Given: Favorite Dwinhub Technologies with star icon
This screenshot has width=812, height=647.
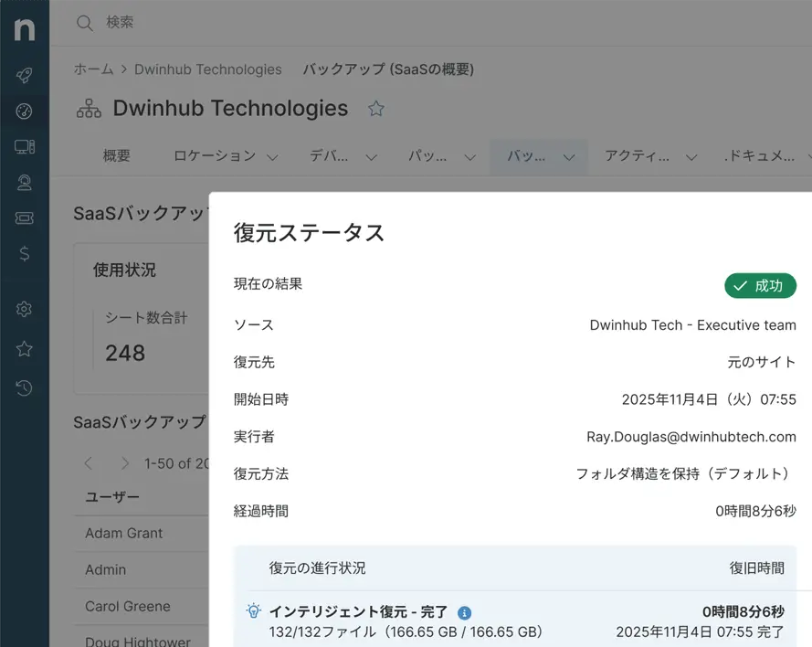Looking at the screenshot, I should click(x=376, y=109).
